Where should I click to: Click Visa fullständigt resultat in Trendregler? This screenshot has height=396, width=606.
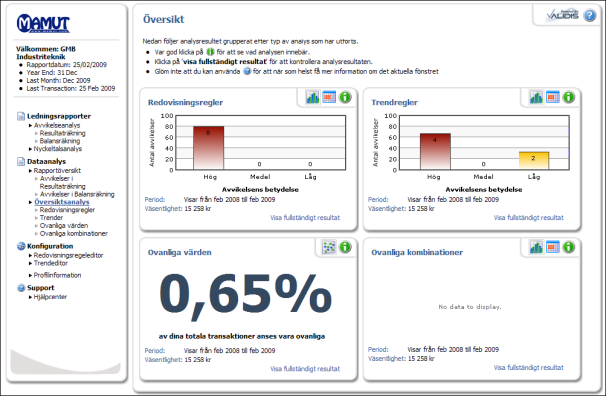point(529,218)
